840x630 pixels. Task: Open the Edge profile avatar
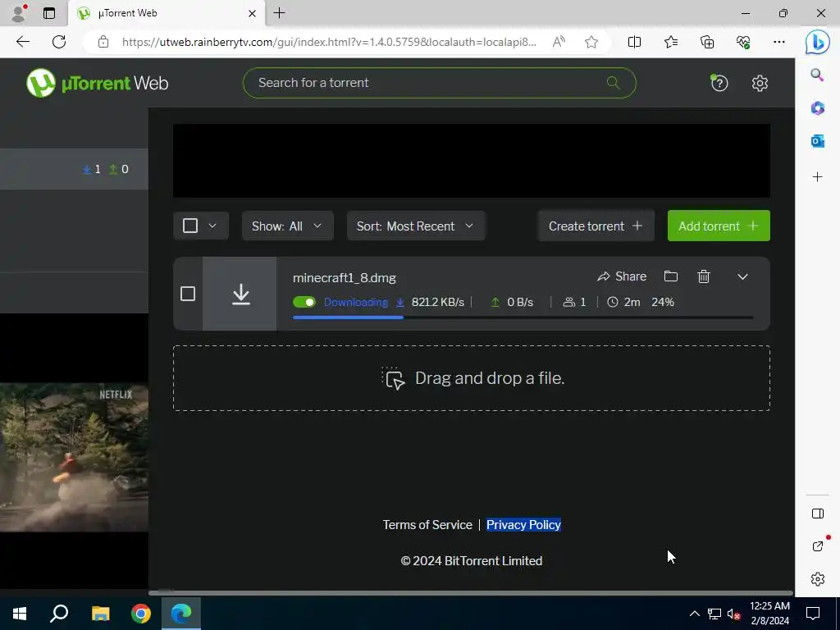coord(19,13)
